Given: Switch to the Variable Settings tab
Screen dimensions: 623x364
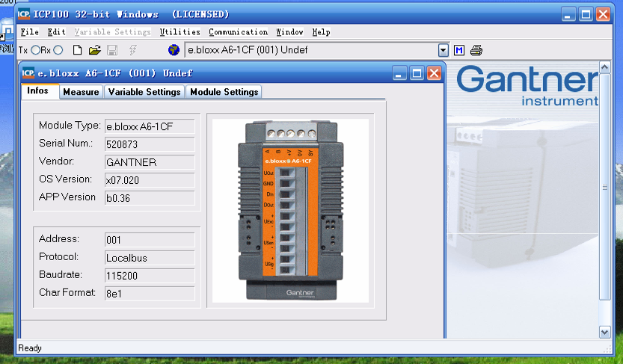Looking at the screenshot, I should point(144,92).
